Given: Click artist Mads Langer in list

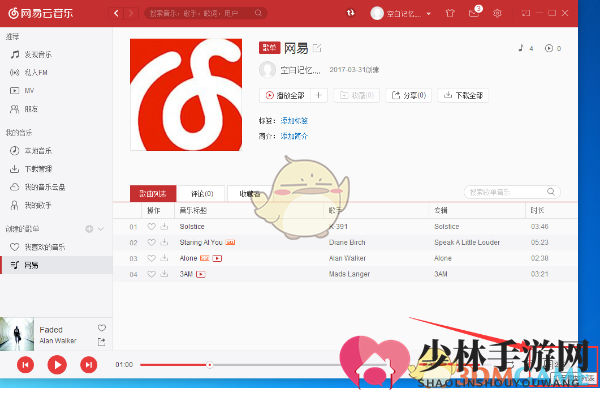Looking at the screenshot, I should pos(349,274).
